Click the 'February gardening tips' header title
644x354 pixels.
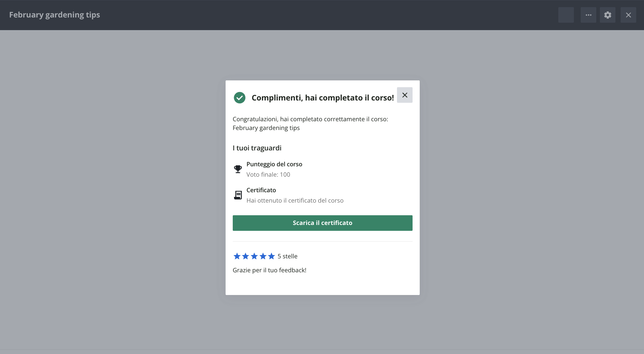[55, 15]
